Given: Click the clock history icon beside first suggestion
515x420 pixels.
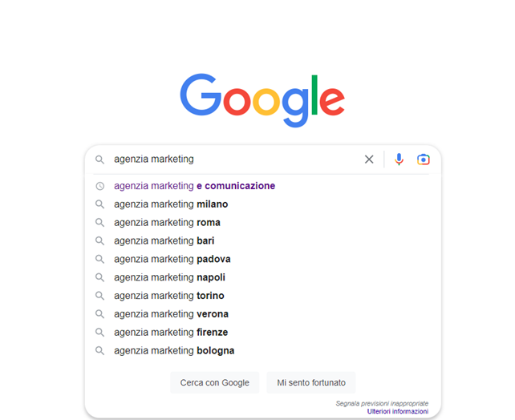Looking at the screenshot, I should (x=100, y=186).
